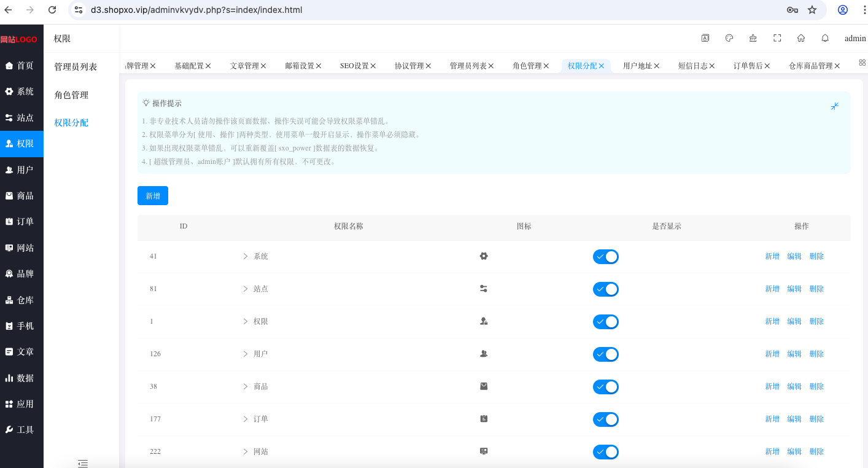
Task: Expand the 站点 permission row
Action: click(x=246, y=289)
